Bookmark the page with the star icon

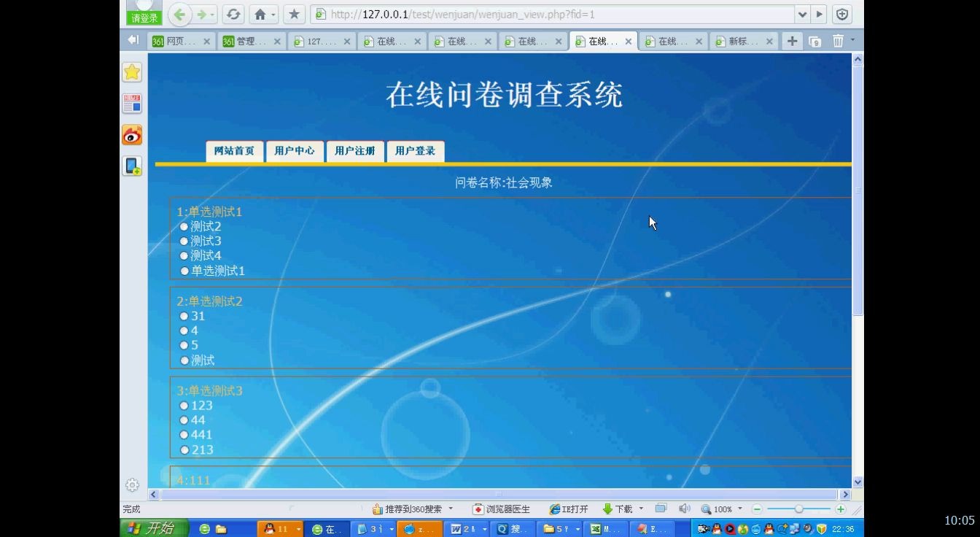pos(294,14)
